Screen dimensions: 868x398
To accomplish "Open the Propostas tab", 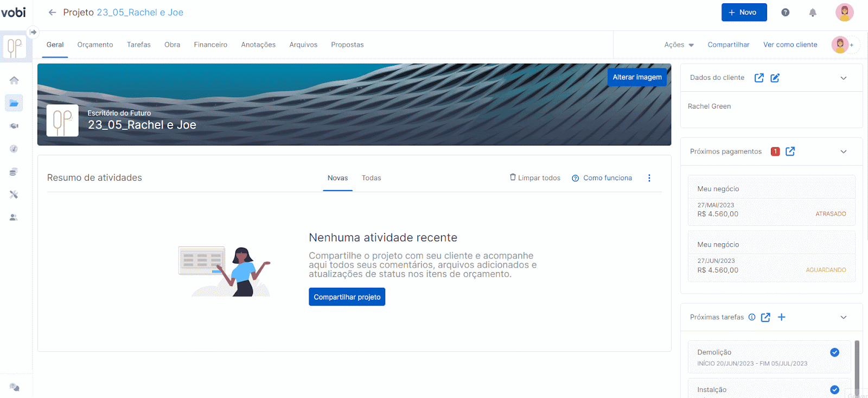I will pos(347,45).
